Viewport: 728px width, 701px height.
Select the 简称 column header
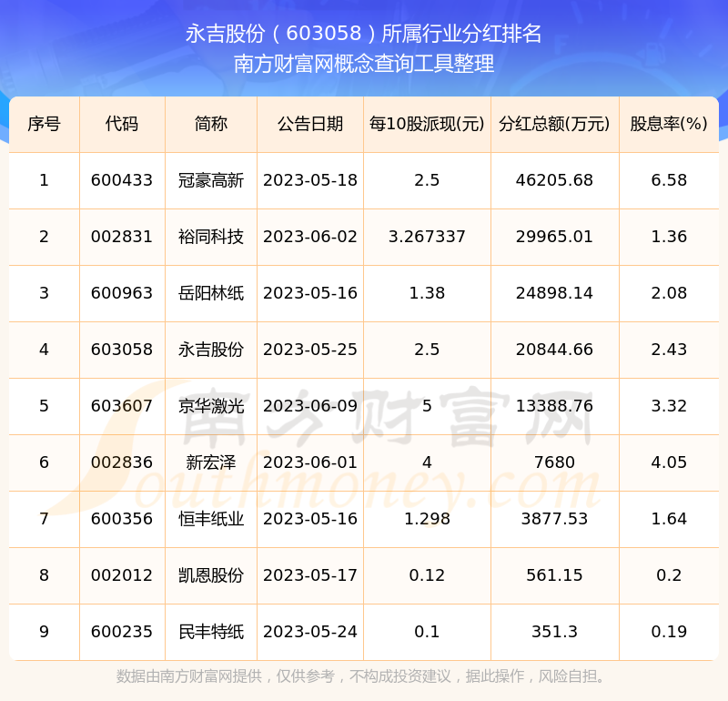pos(211,124)
